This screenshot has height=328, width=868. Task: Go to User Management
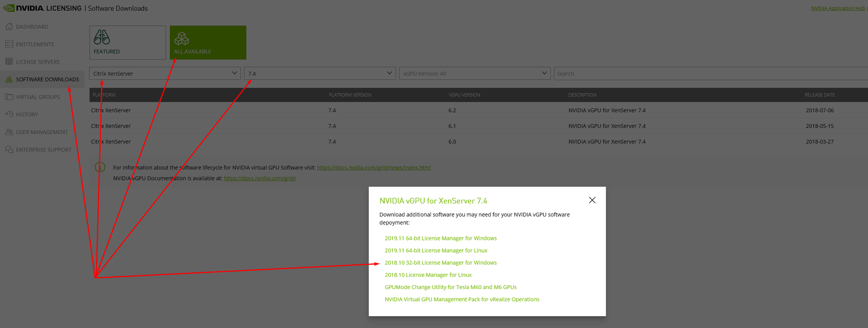[42, 132]
